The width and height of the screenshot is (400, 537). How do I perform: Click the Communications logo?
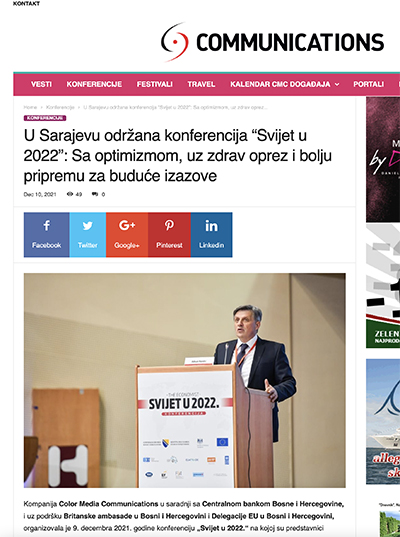272,42
